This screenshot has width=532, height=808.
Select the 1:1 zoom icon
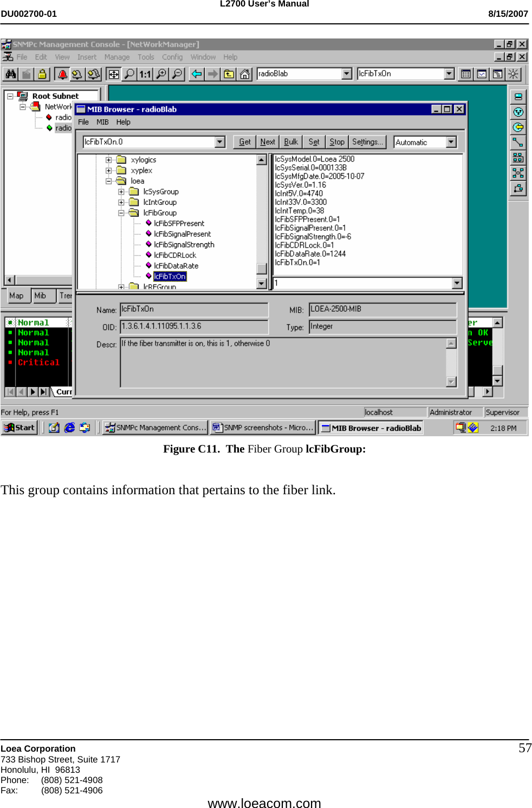pos(144,74)
